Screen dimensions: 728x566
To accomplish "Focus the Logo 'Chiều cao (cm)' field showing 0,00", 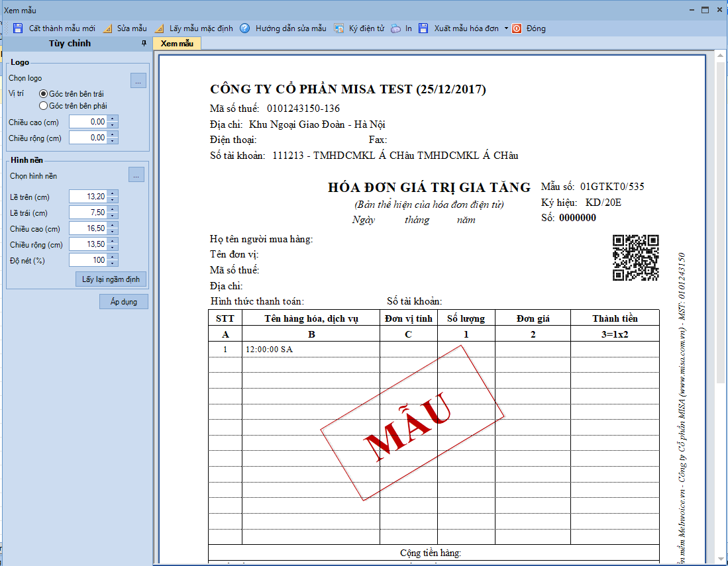I will (x=88, y=122).
